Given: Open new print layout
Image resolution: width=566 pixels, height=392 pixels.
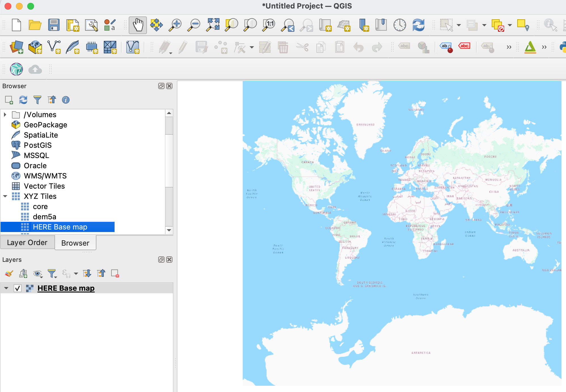Looking at the screenshot, I should 73,25.
